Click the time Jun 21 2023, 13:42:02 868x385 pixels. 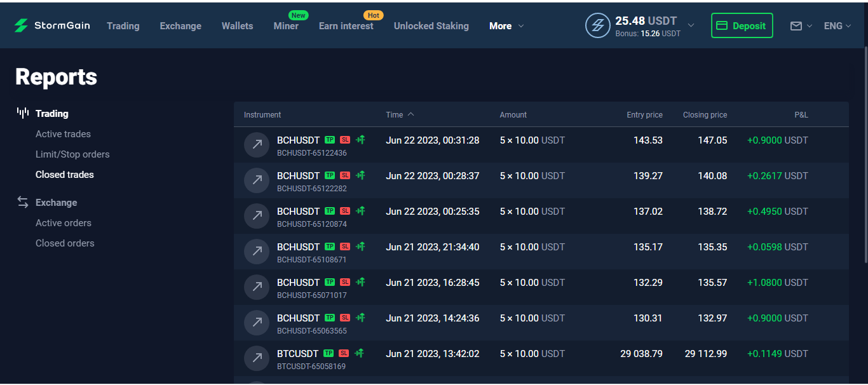click(433, 354)
